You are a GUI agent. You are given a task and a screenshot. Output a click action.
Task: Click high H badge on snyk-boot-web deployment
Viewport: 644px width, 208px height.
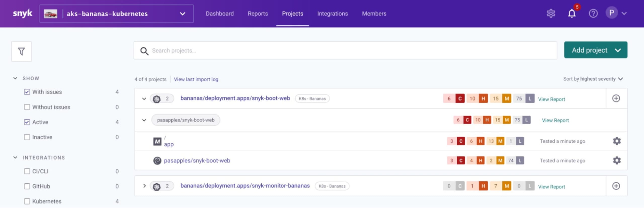click(483, 99)
